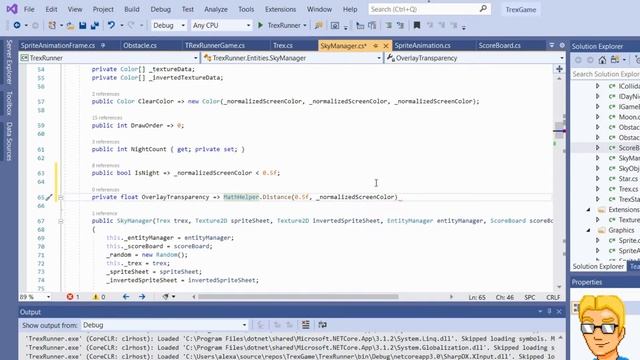Click Solution Explorer back arrow icon
Image resolution: width=640 pixels, height=360 pixels.
[578, 60]
